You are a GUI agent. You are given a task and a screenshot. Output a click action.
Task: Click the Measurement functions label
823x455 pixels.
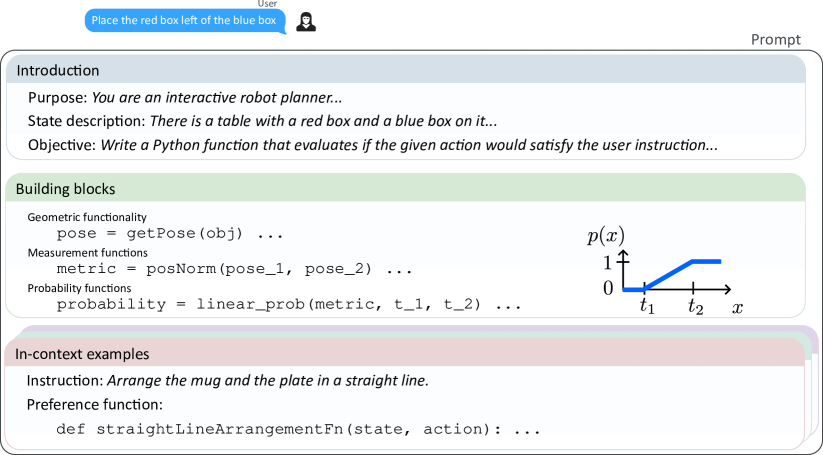click(88, 252)
